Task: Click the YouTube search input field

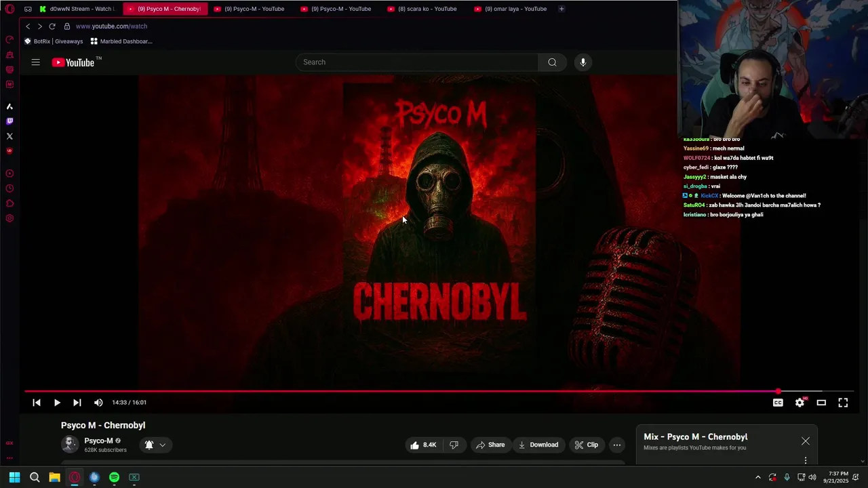Action: point(417,62)
